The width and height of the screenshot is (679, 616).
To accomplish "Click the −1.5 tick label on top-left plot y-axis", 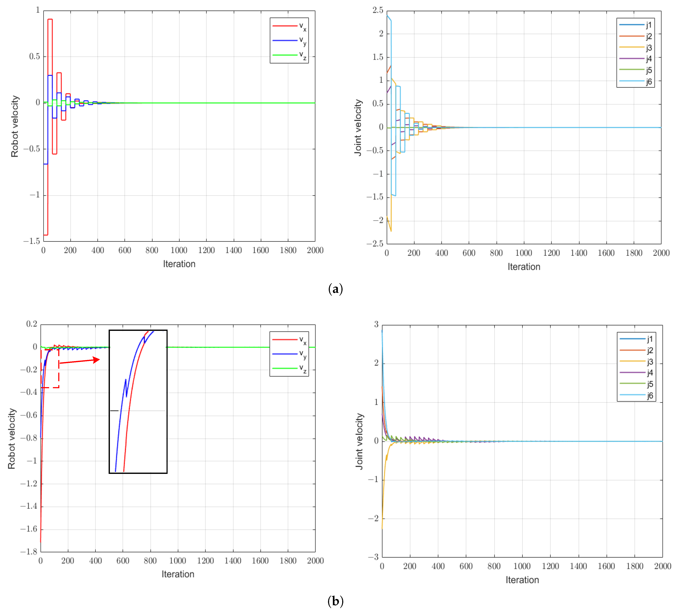I will point(32,241).
